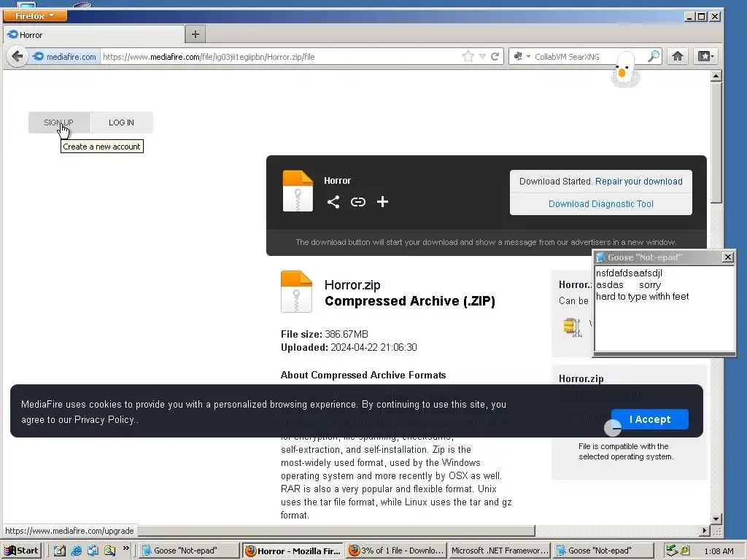Click the "hard to type withh feet" line
Viewport: 747px width, 560px height.
[x=642, y=296]
